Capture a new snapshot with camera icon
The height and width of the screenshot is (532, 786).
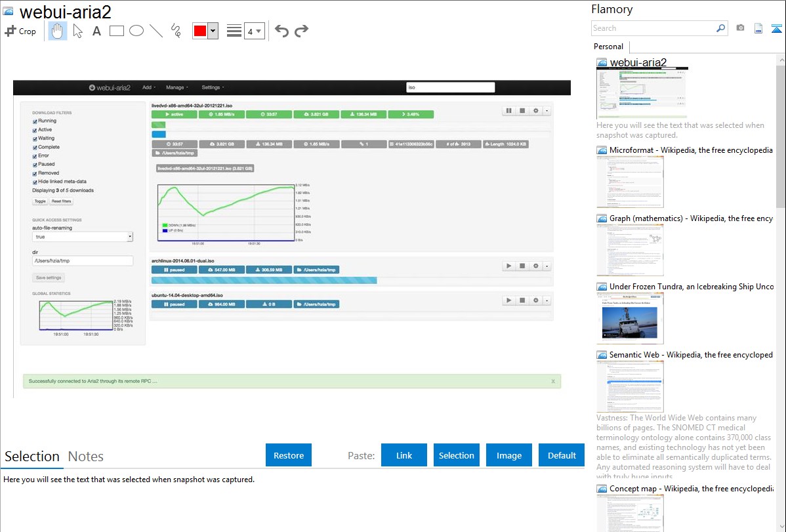740,28
